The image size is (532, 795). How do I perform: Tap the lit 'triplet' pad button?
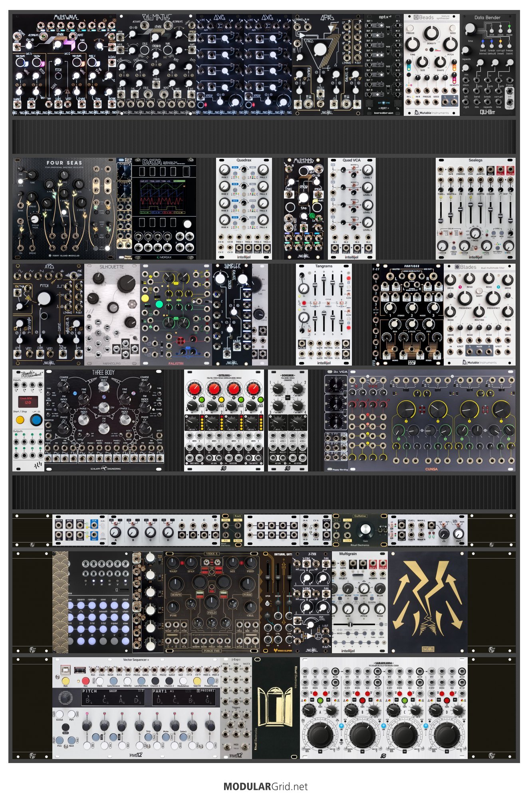click(x=114, y=630)
